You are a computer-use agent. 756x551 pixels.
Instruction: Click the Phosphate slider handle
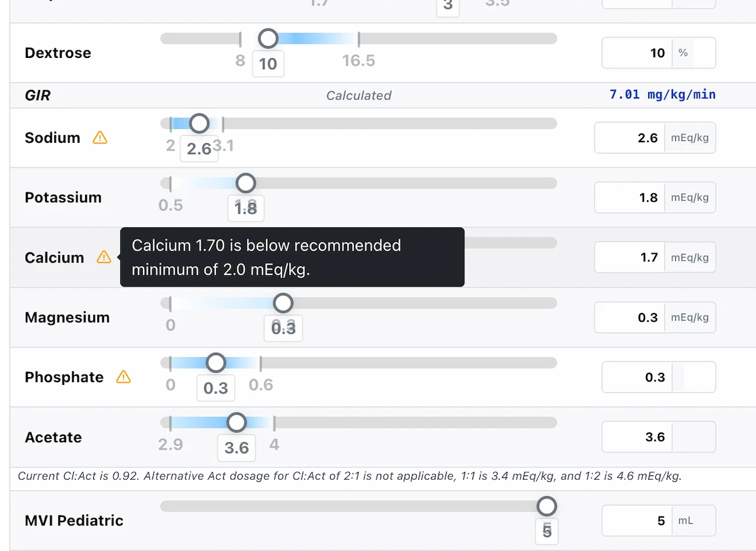point(215,362)
